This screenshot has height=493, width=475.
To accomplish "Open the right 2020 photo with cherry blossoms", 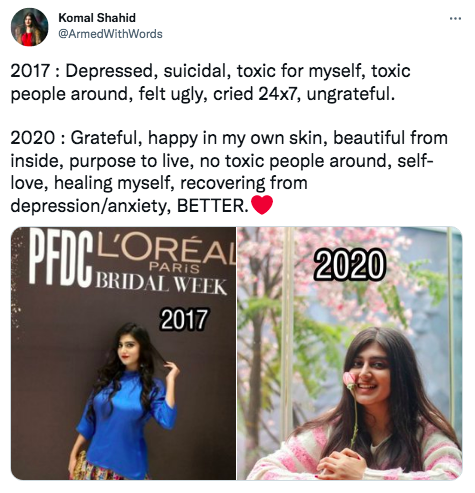I will coord(350,353).
